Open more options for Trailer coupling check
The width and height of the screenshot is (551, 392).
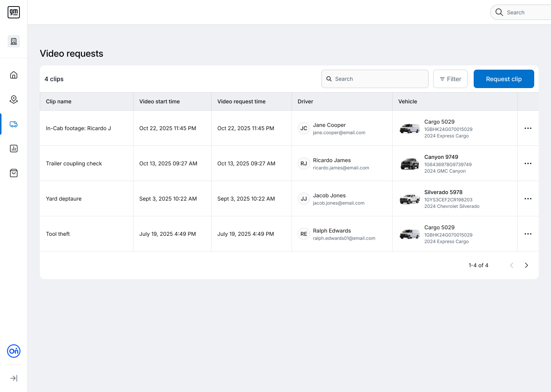pyautogui.click(x=528, y=163)
